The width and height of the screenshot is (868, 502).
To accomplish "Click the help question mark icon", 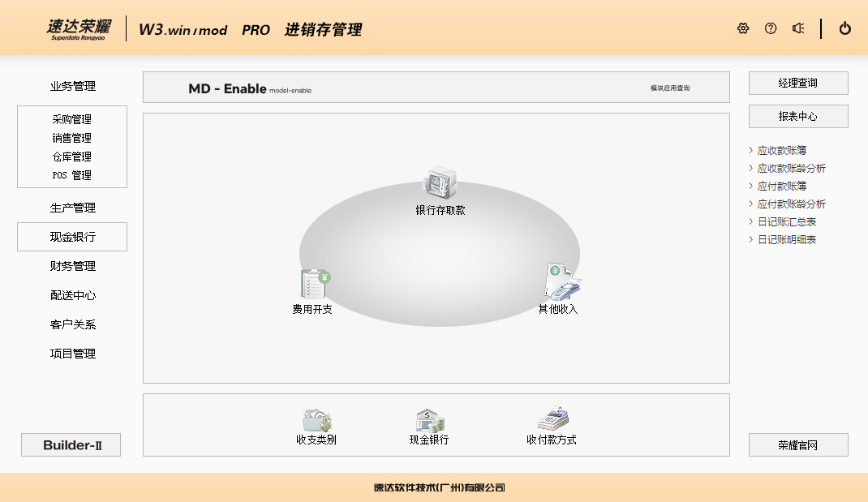I will click(x=771, y=28).
